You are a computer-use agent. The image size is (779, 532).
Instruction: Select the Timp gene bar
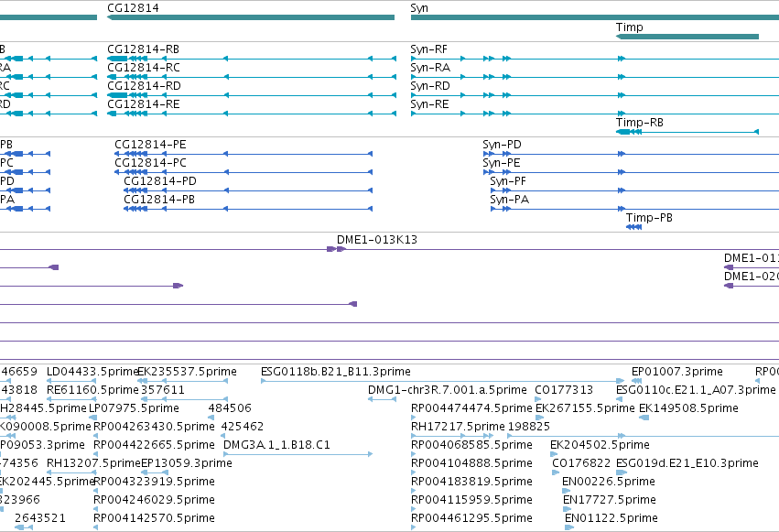687,37
